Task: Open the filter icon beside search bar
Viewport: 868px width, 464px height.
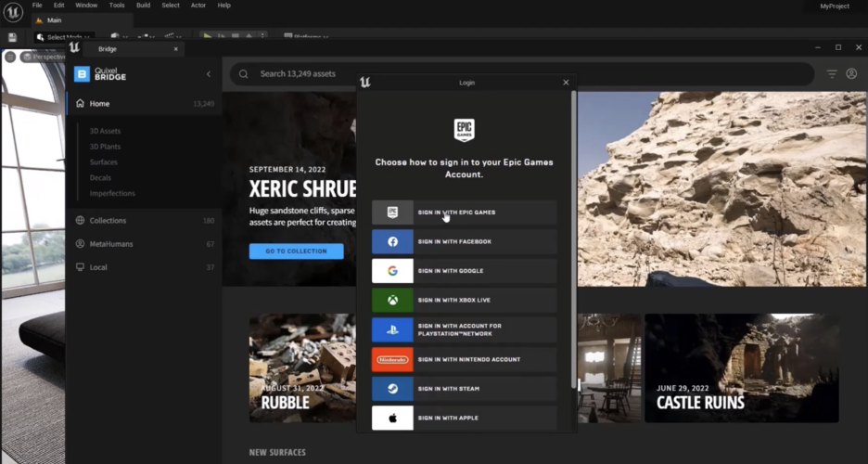Action: pyautogui.click(x=832, y=73)
